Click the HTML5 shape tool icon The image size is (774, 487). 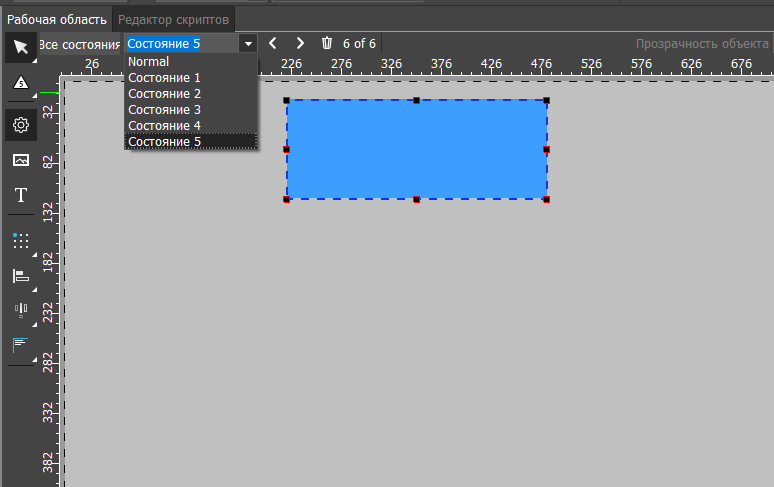[x=20, y=84]
